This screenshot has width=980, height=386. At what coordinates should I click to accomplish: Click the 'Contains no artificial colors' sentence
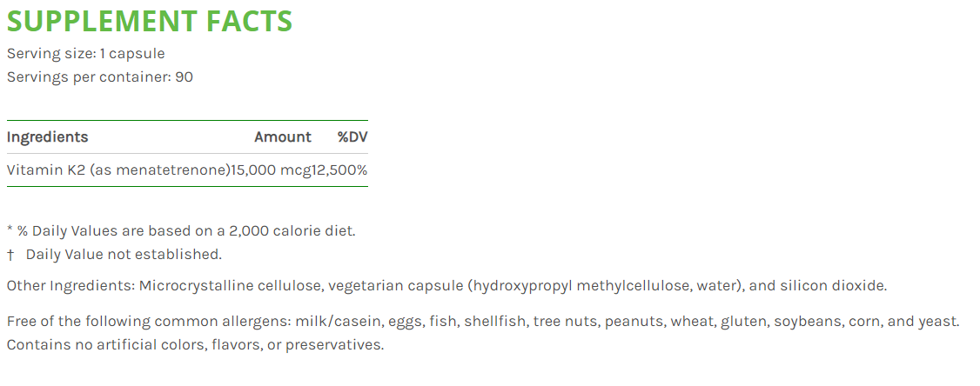pyautogui.click(x=195, y=344)
